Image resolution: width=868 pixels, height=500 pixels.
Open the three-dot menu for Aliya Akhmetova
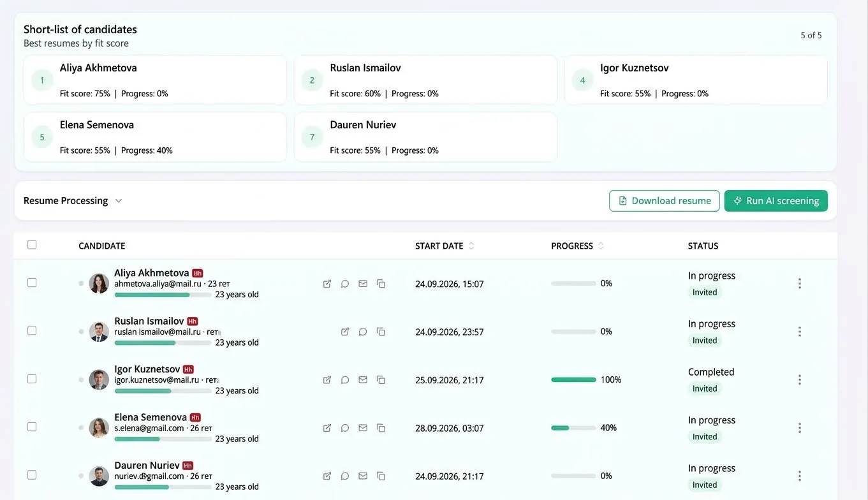[800, 284]
